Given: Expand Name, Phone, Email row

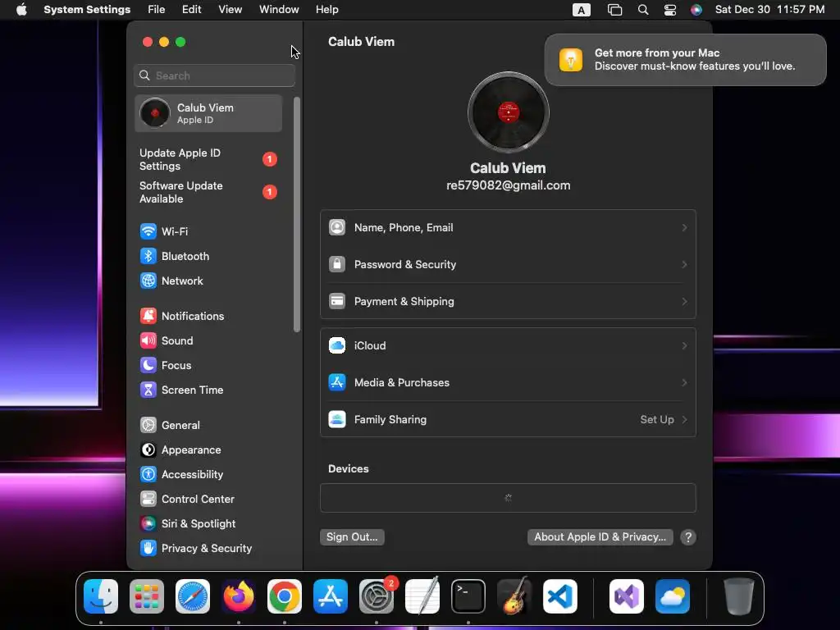Looking at the screenshot, I should click(x=508, y=228).
